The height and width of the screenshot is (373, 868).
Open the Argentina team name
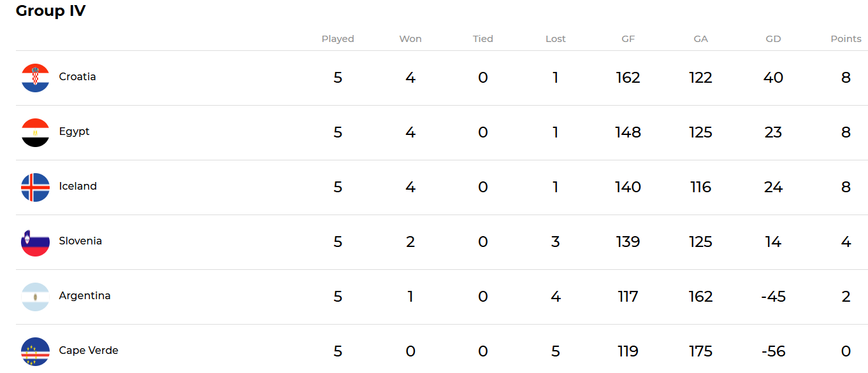(x=85, y=296)
